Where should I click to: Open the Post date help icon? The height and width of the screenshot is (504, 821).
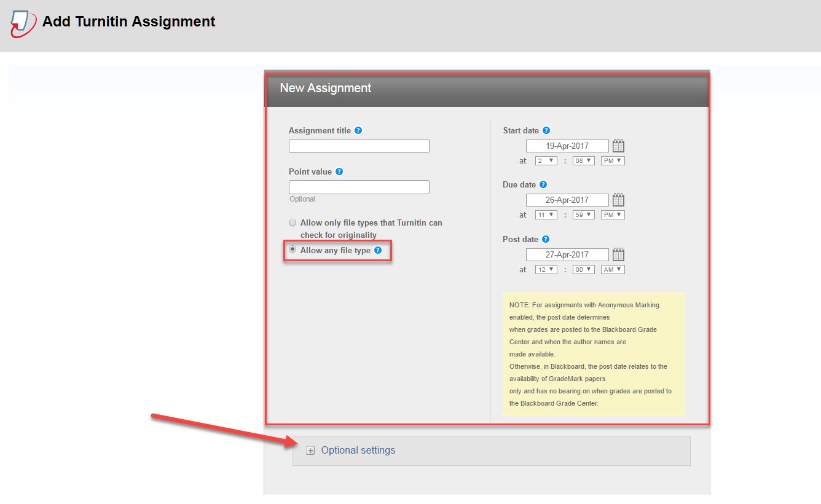point(547,239)
